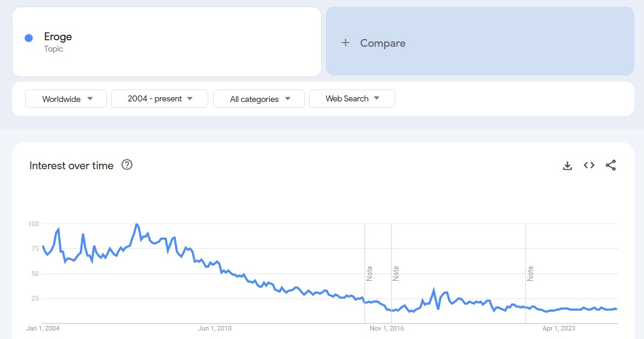This screenshot has width=644, height=339.
Task: Click the Apr 1, 2023 axis label
Action: tap(559, 328)
